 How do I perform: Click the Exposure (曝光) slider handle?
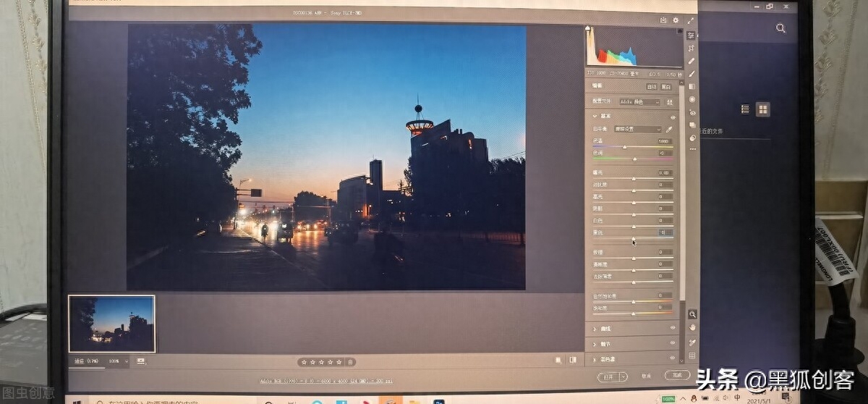[x=634, y=178]
